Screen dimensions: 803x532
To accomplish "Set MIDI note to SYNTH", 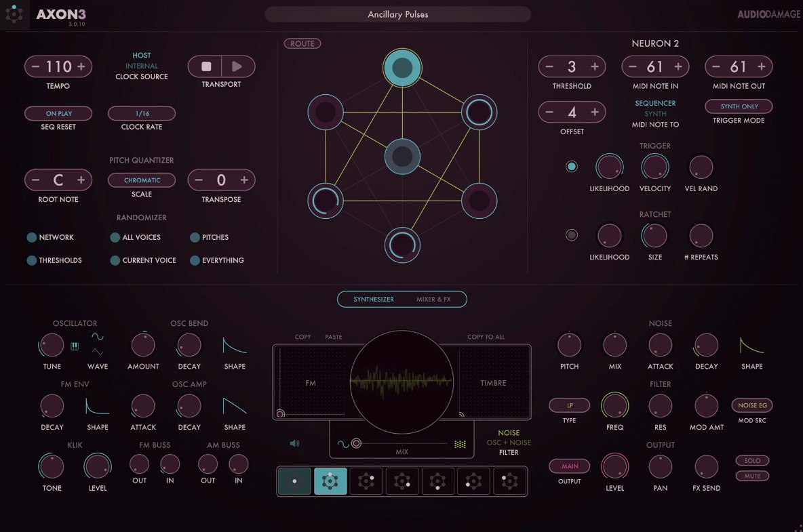I will tap(656, 114).
